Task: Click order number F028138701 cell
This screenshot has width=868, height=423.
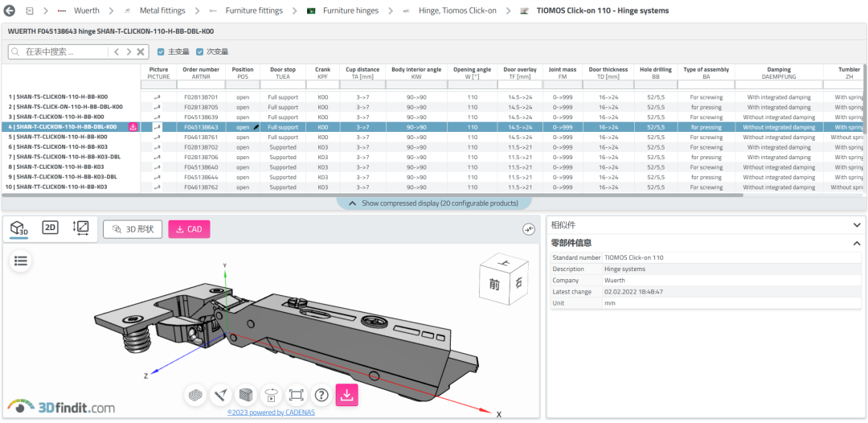Action: tap(201, 97)
